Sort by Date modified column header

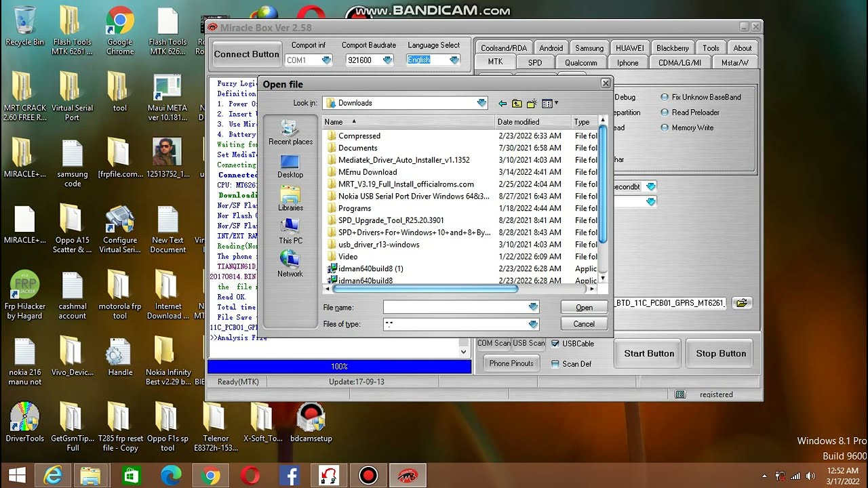(532, 122)
